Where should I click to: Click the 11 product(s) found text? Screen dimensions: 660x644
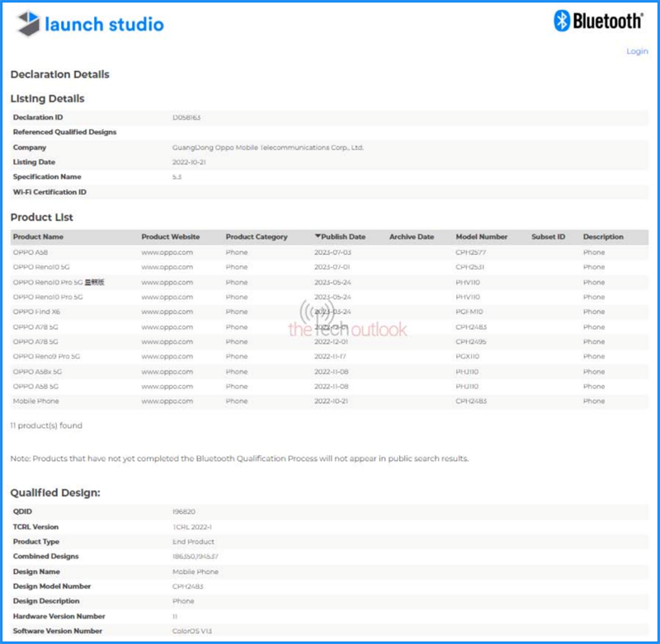(46, 425)
